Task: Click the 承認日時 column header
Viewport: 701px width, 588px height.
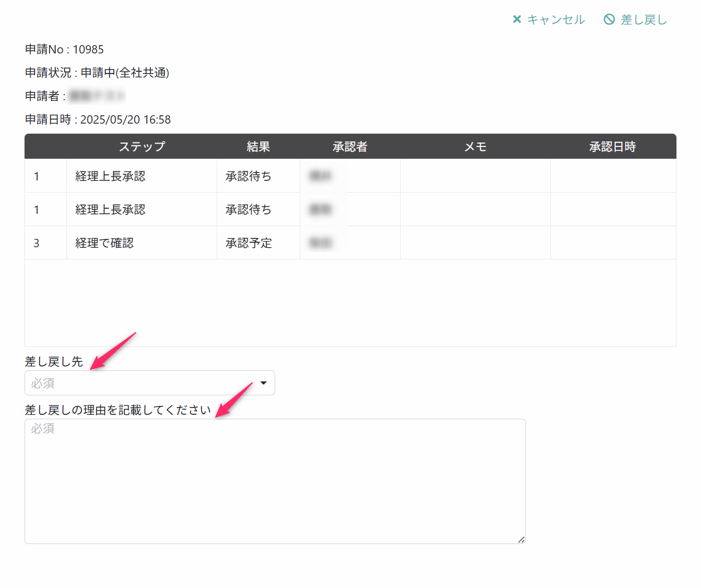Action: (613, 146)
